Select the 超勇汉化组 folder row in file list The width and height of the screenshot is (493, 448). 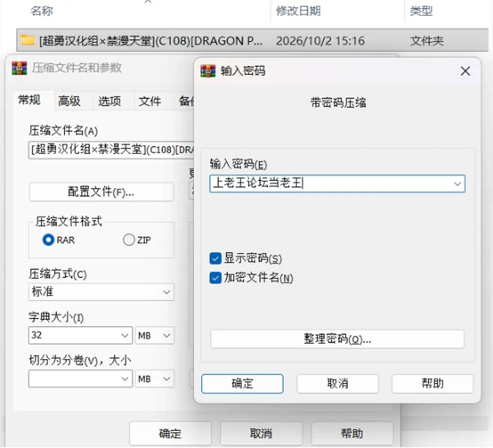[253, 40]
